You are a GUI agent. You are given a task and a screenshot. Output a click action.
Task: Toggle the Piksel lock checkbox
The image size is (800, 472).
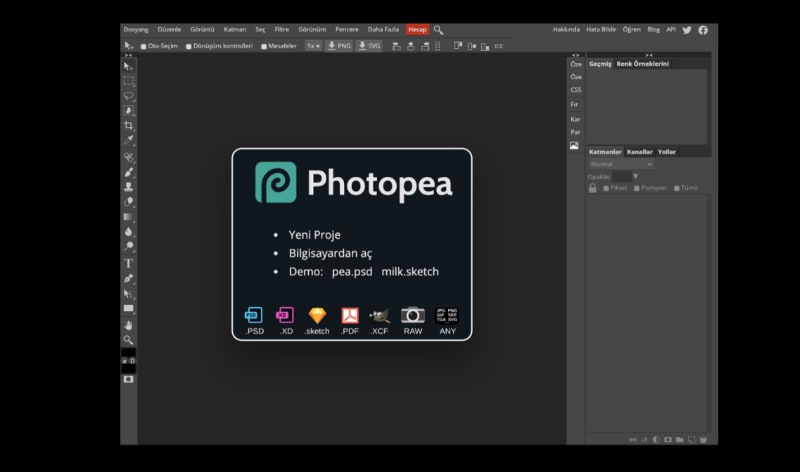(606, 188)
